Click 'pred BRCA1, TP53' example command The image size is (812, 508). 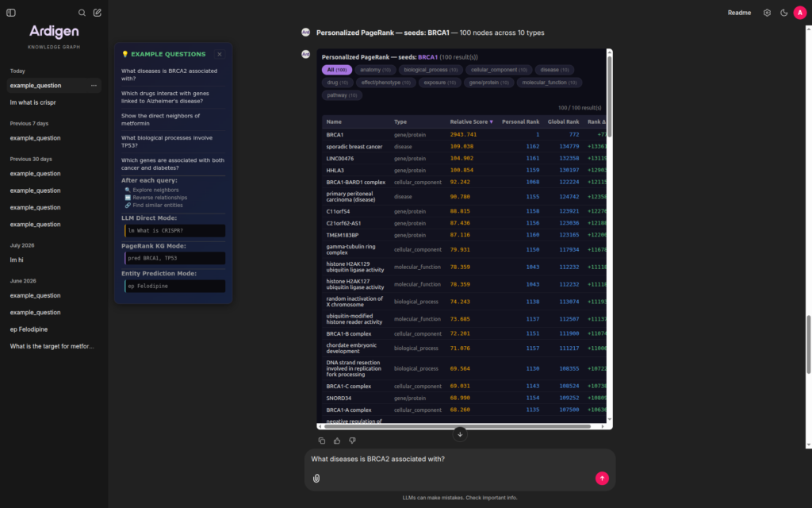coord(174,258)
